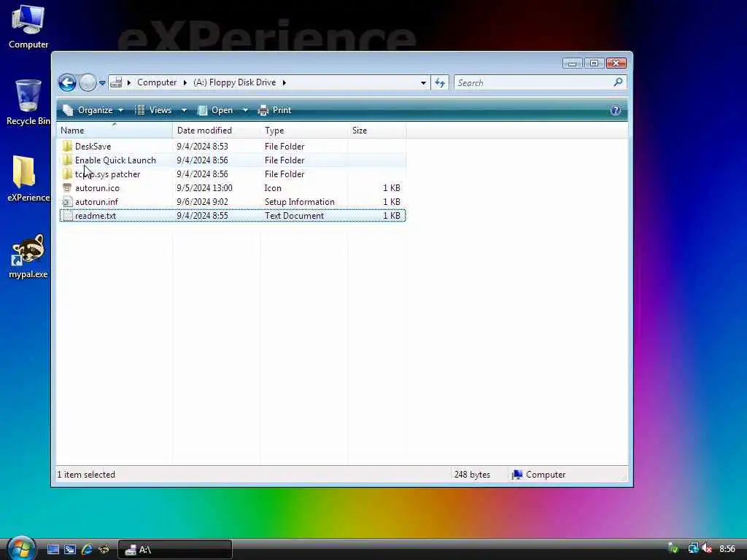Click the Setup Information type cell
This screenshot has height=560, width=747.
tap(300, 202)
